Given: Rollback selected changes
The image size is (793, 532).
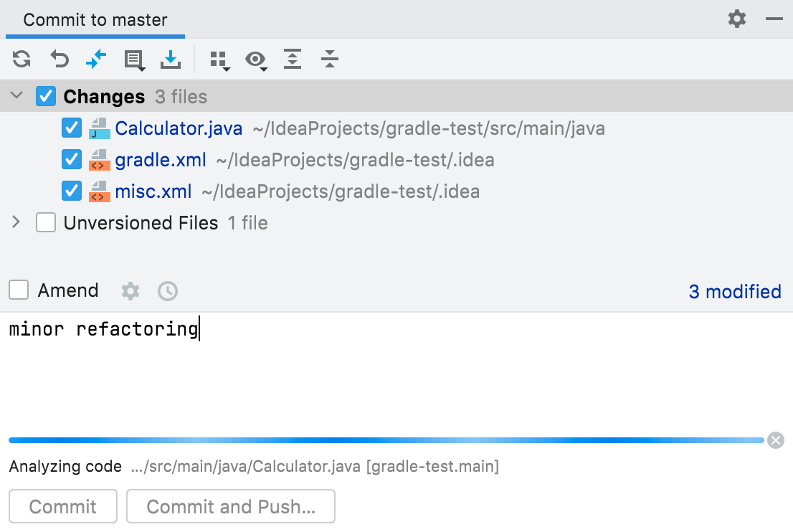Looking at the screenshot, I should (60, 60).
